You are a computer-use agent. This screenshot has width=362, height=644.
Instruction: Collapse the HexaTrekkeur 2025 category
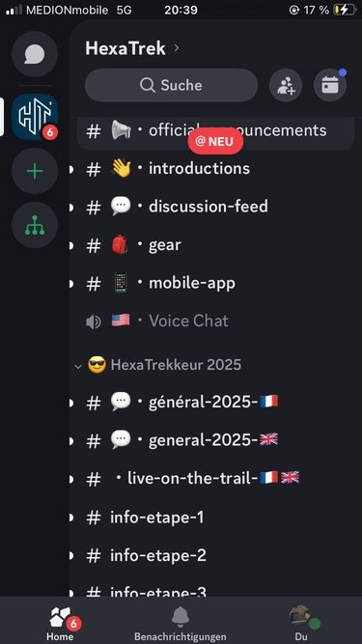pyautogui.click(x=163, y=365)
